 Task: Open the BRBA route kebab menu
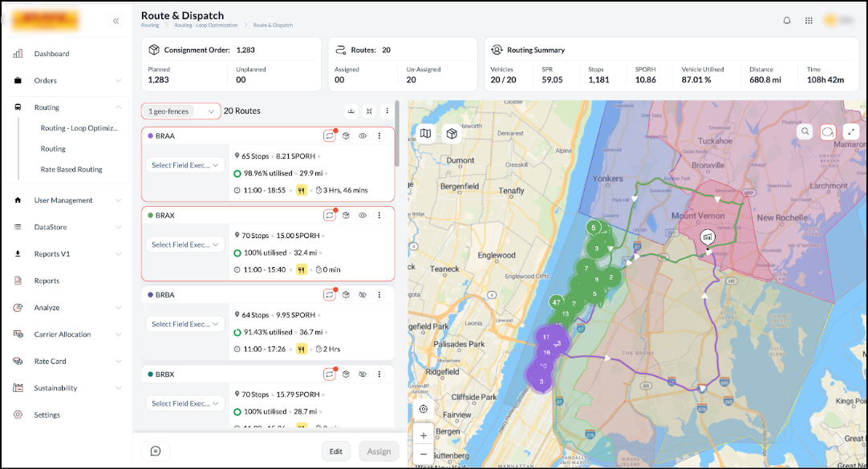(379, 295)
